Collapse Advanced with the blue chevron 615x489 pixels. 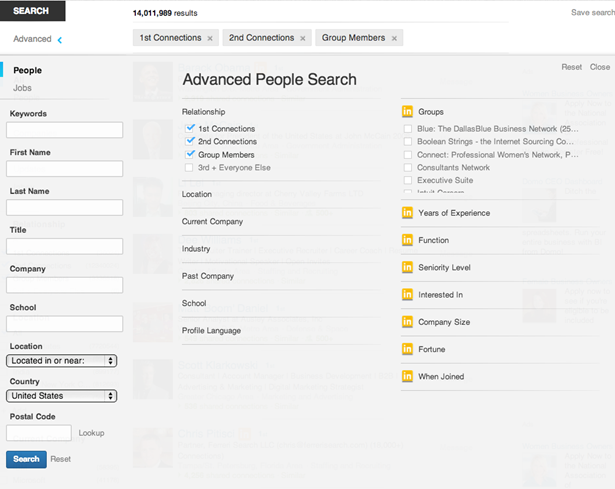(60, 40)
